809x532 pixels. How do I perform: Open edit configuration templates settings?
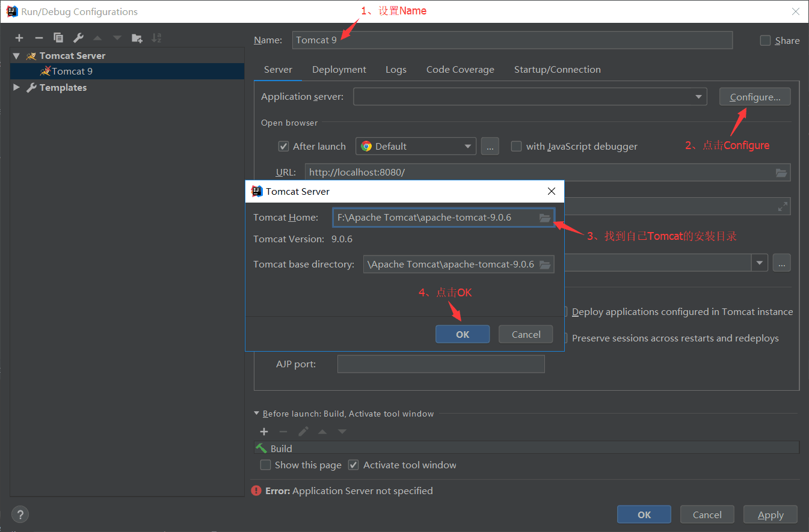[78, 37]
